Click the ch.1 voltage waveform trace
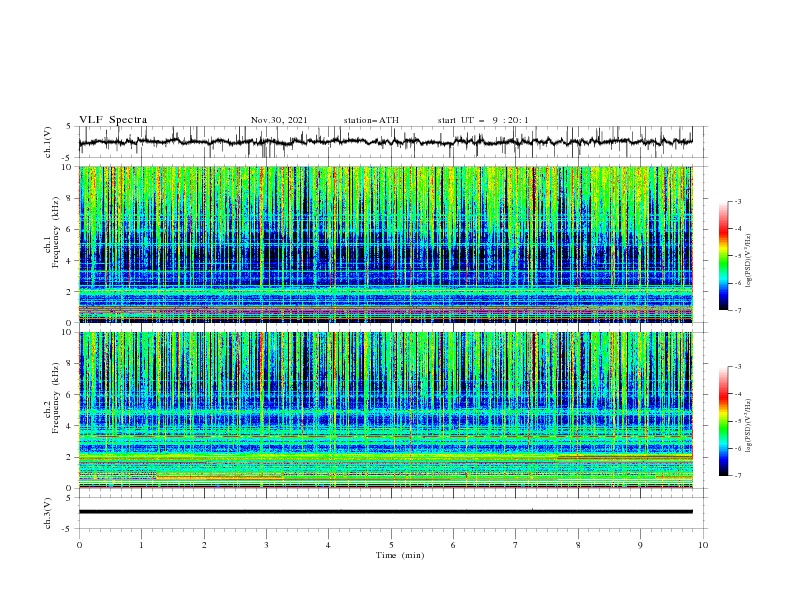The width and height of the screenshot is (792, 612). [x=385, y=142]
